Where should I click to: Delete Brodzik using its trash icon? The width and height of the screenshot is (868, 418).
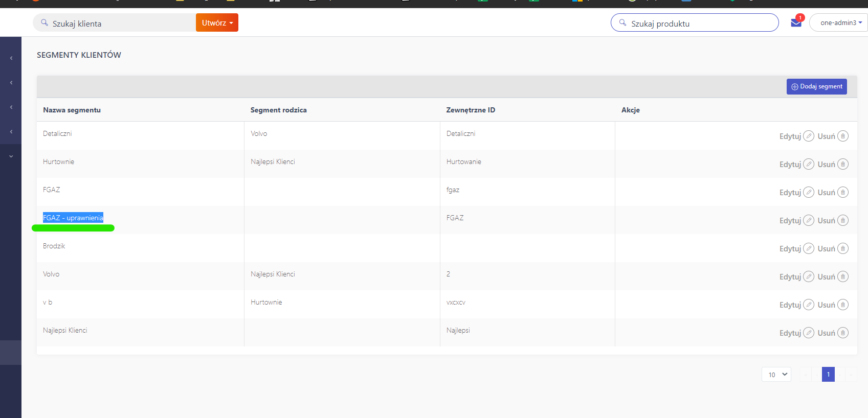(x=843, y=248)
